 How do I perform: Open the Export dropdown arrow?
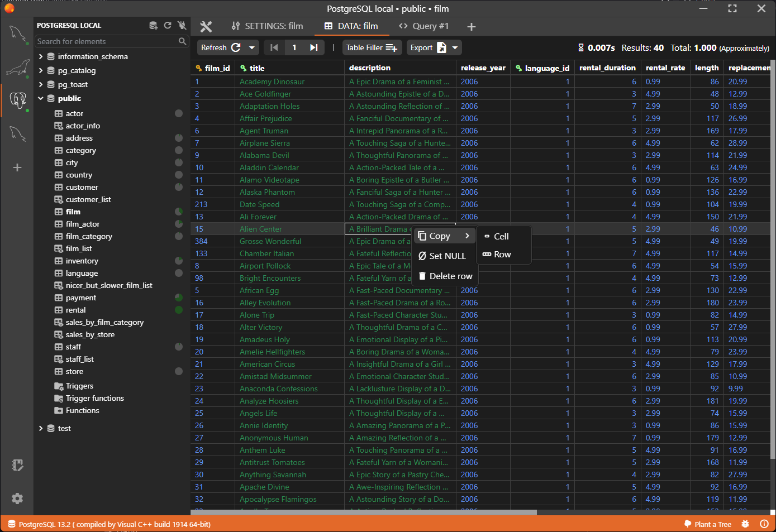(455, 47)
